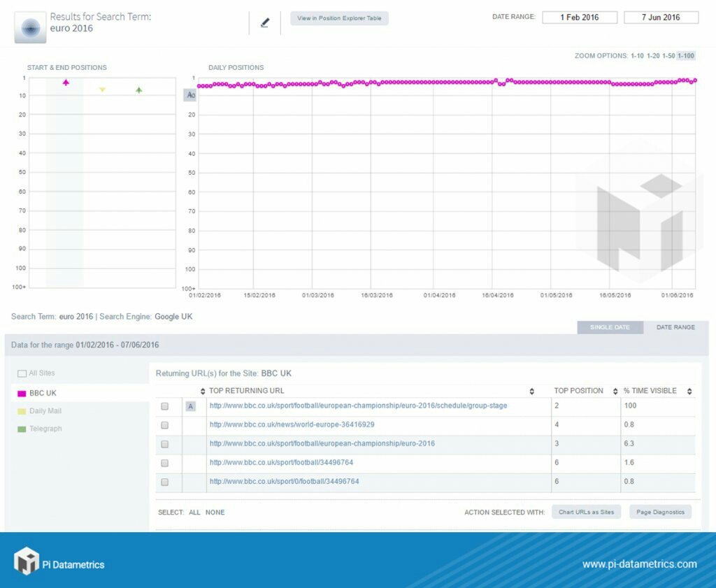Viewport: 716px width, 588px height.
Task: Click the end date field showing 7 Jun 2016
Action: [661, 17]
